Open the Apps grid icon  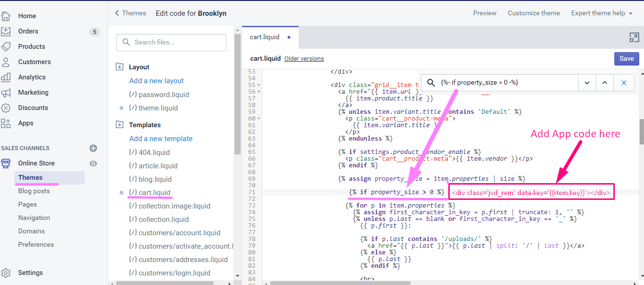tap(6, 123)
